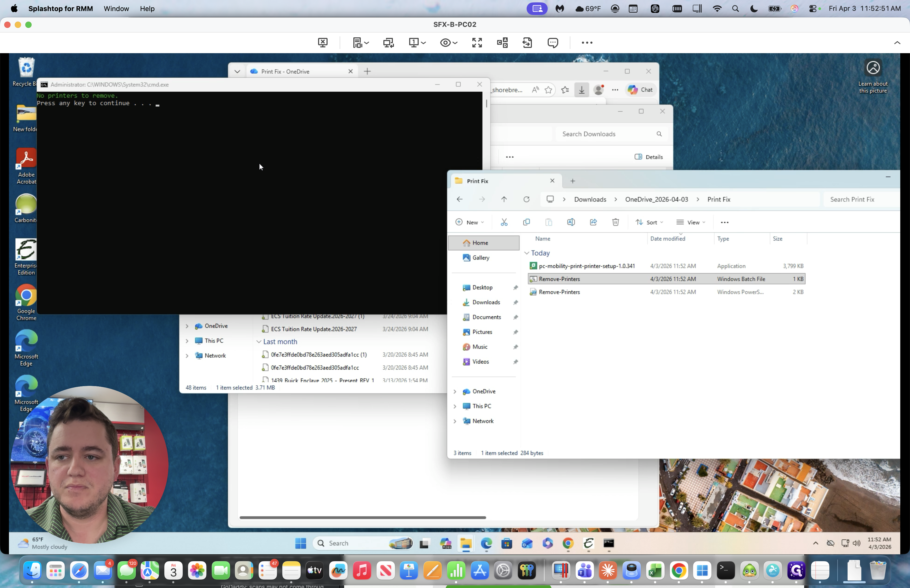Click the Delete trash icon in Explorer toolbar
910x588 pixels.
615,222
